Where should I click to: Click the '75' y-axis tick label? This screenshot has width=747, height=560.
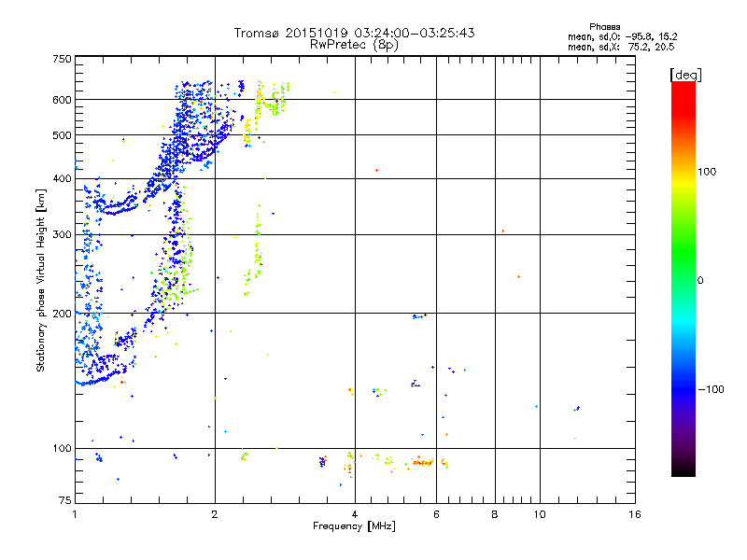click(65, 500)
